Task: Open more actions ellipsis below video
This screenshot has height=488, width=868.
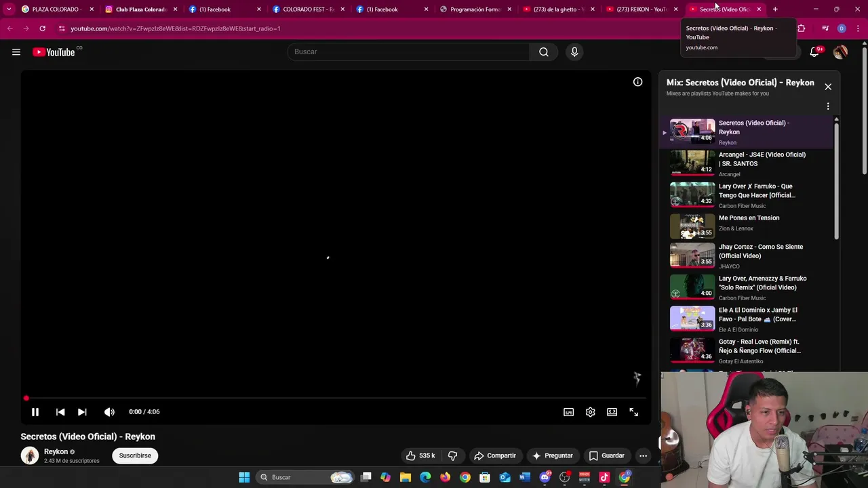Action: 643,455
